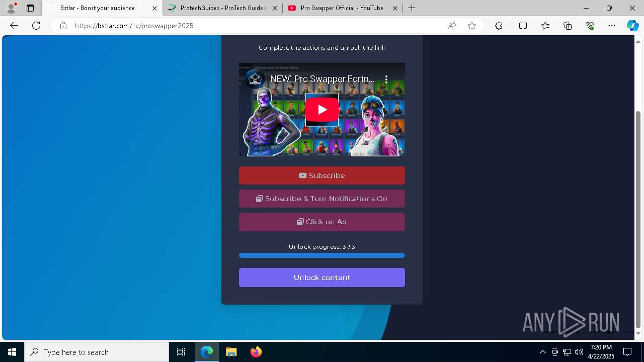Open Collections icon

tap(568, 26)
